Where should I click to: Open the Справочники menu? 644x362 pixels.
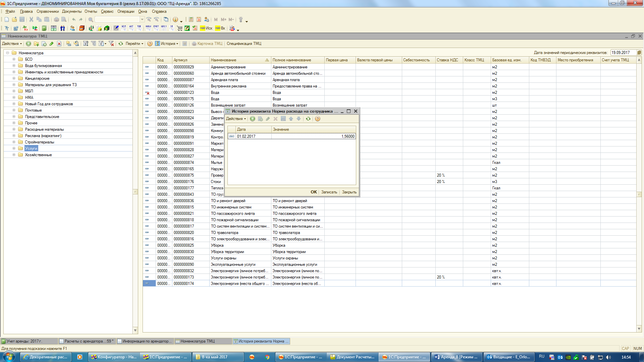point(47,11)
